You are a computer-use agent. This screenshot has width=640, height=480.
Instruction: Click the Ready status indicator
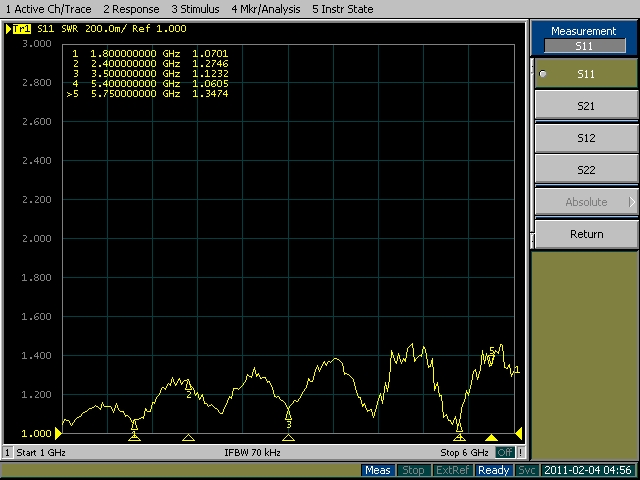coord(493,470)
